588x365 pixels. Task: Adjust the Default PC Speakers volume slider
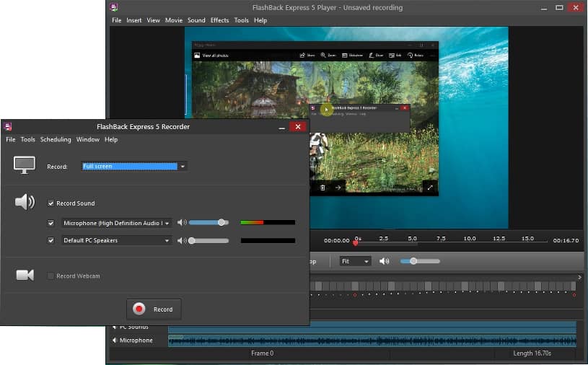click(209, 241)
